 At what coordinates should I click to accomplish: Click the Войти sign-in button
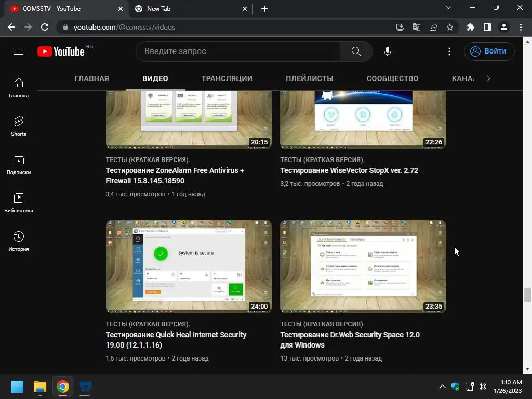(489, 51)
